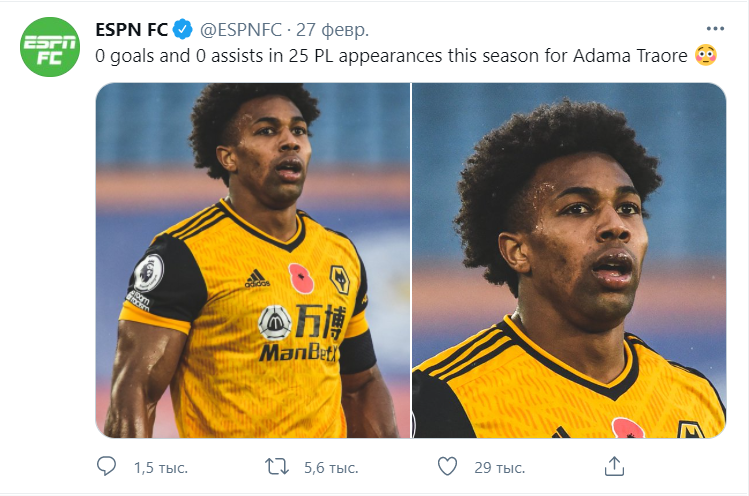Image resolution: width=749 pixels, height=496 pixels.
Task: Click the retweet count '5,6 тыс.'
Action: (x=331, y=467)
